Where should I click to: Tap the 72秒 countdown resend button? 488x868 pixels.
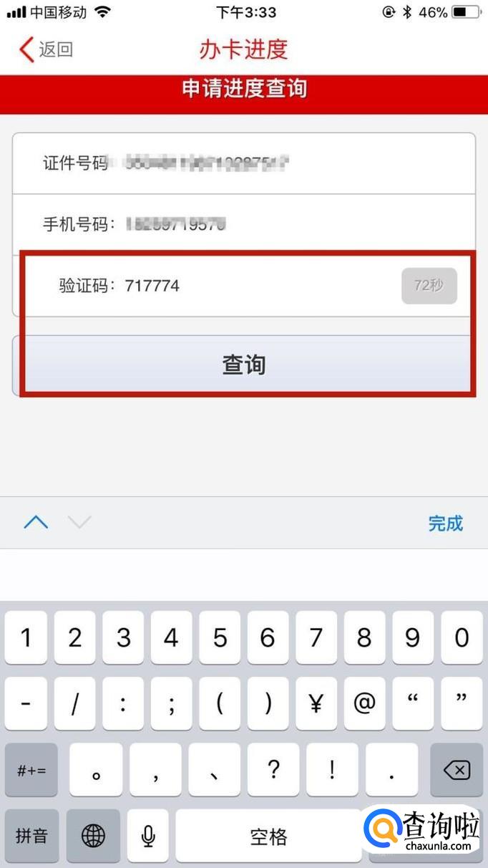[429, 286]
